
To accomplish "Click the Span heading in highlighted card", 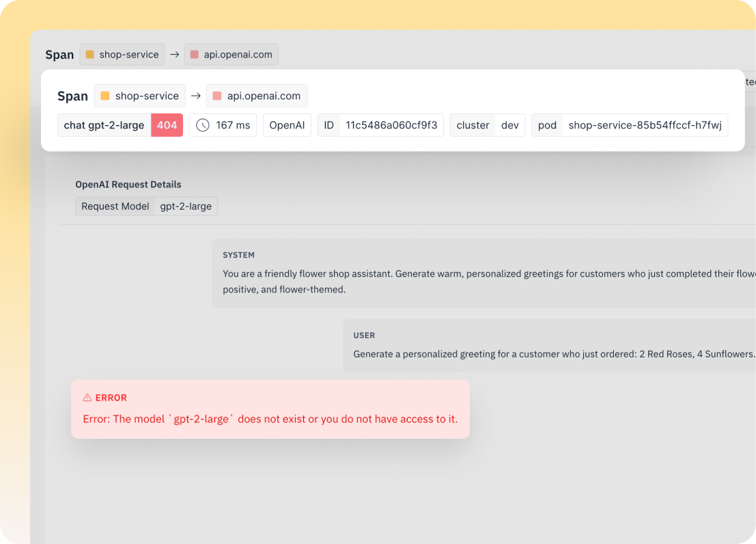I will [x=73, y=96].
